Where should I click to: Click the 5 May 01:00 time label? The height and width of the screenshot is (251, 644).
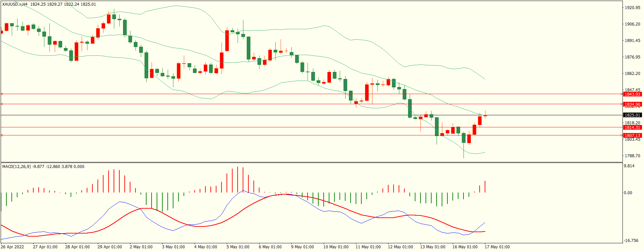tap(238, 247)
